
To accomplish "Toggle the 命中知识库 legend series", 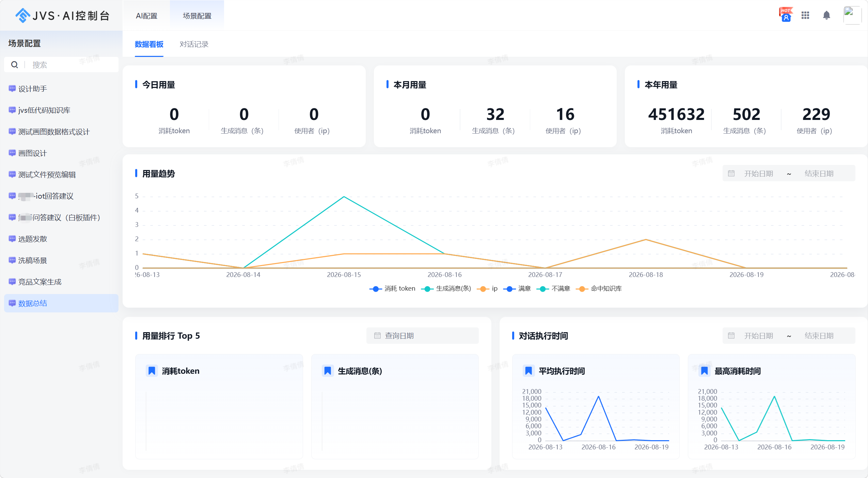I will (599, 289).
